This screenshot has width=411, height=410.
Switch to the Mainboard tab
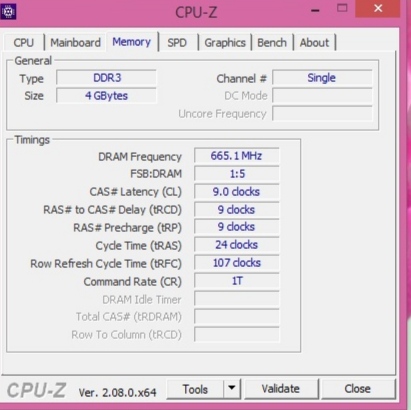pyautogui.click(x=75, y=43)
